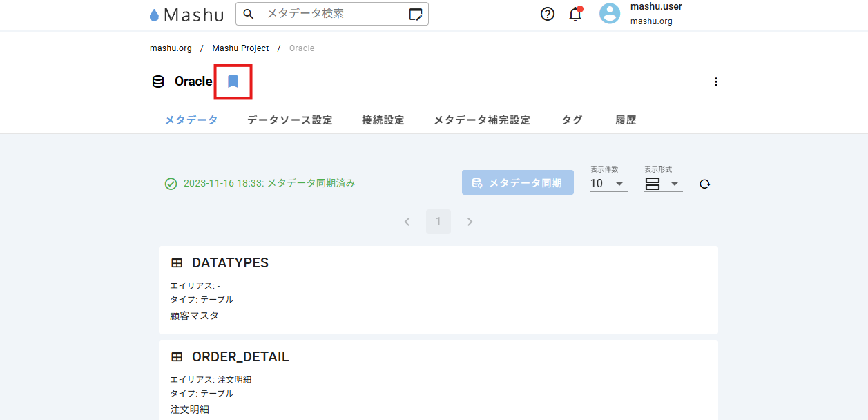Viewport: 868px width, 420px height.
Task: Switch to the タグ tab
Action: tap(572, 120)
